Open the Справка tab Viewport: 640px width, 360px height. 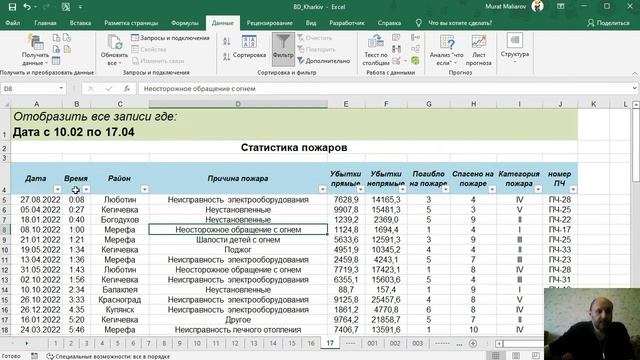click(389, 23)
